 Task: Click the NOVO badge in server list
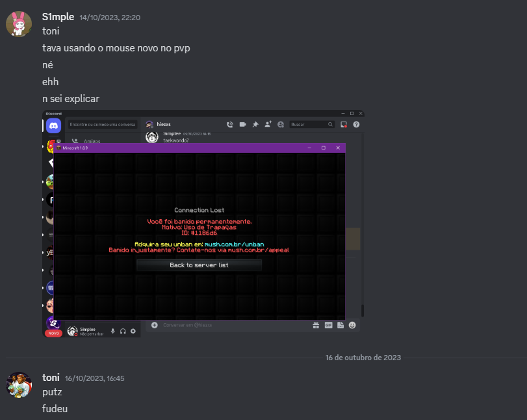(53, 334)
